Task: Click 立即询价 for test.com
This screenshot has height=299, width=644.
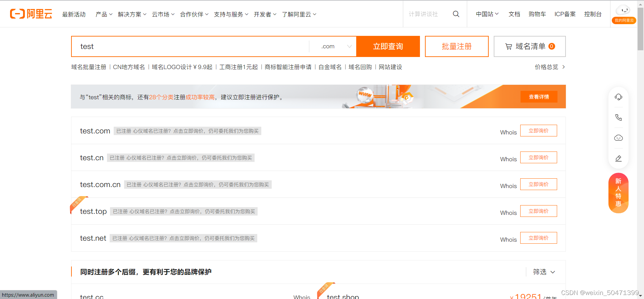Action: click(538, 131)
